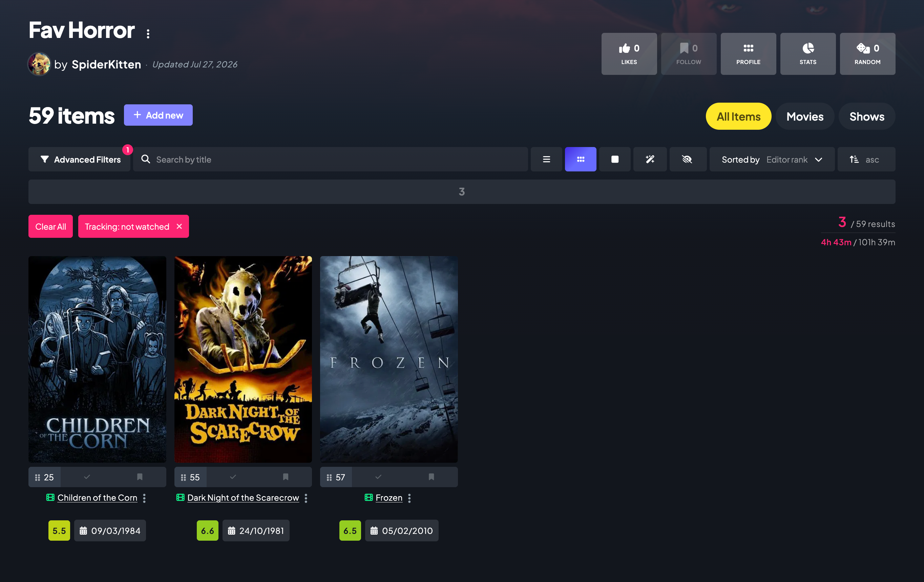Click the 5.5 rating badge
The height and width of the screenshot is (582, 924).
[59, 531]
